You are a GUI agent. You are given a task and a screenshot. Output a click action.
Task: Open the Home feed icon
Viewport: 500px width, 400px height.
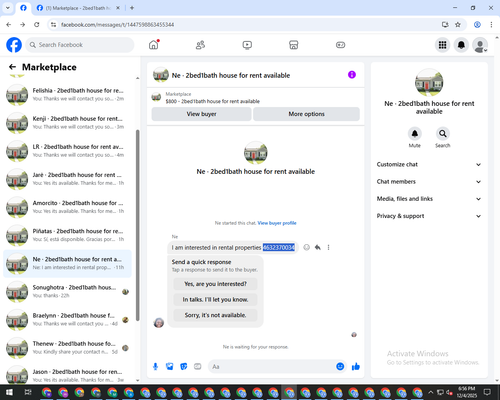(x=154, y=45)
